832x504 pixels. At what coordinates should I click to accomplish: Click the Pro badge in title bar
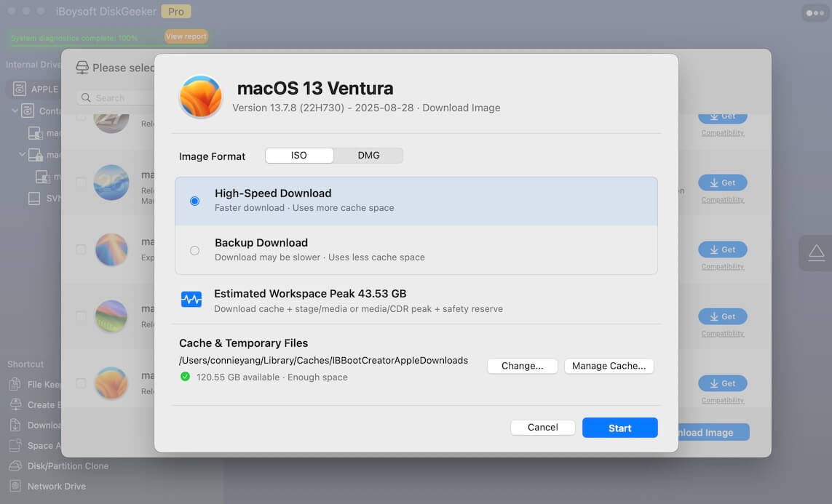coord(175,12)
